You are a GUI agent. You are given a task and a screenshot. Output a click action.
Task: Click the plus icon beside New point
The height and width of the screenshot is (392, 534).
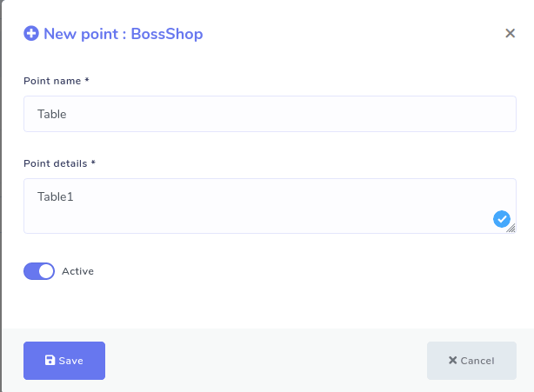click(31, 34)
